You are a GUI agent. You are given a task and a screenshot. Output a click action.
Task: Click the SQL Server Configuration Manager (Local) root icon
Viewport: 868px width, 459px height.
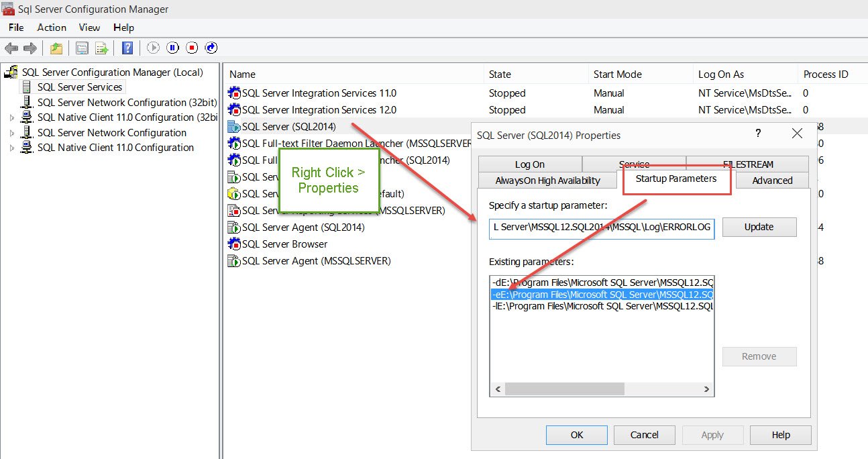tap(11, 72)
